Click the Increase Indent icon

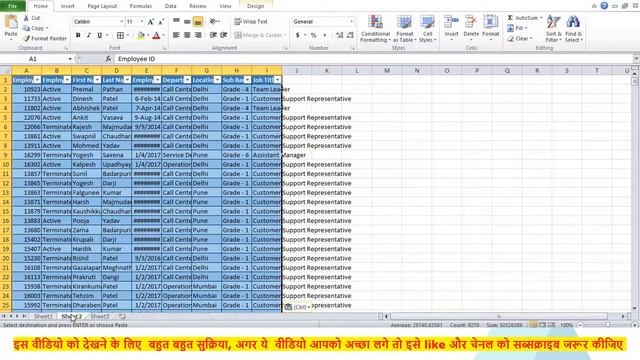tap(224, 36)
